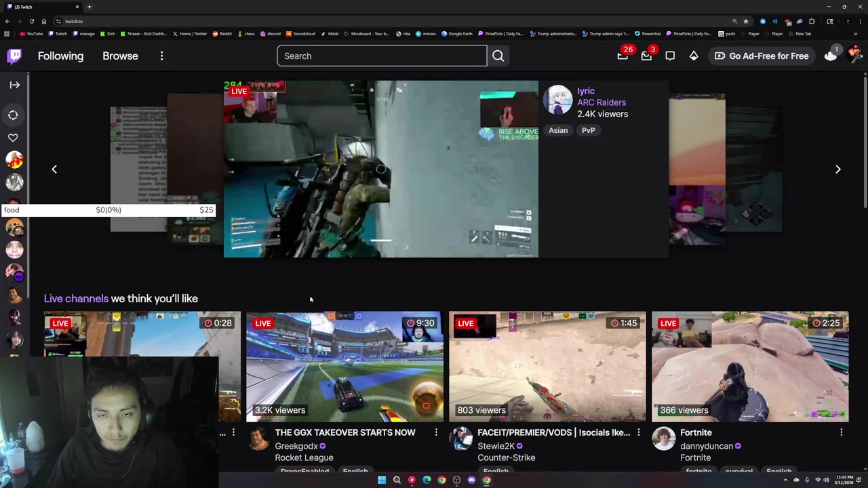Open options menu for Greekgodx stream card
Viewport: 868px width, 488px height.
[436, 432]
